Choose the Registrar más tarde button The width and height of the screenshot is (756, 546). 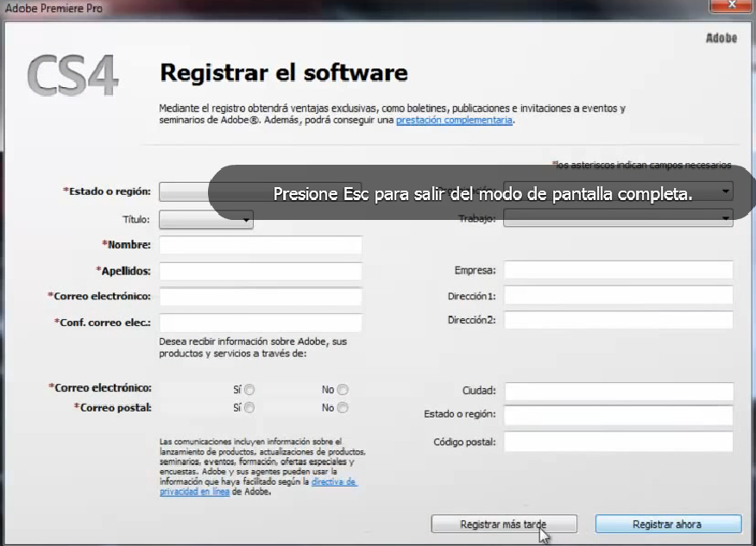tap(504, 524)
